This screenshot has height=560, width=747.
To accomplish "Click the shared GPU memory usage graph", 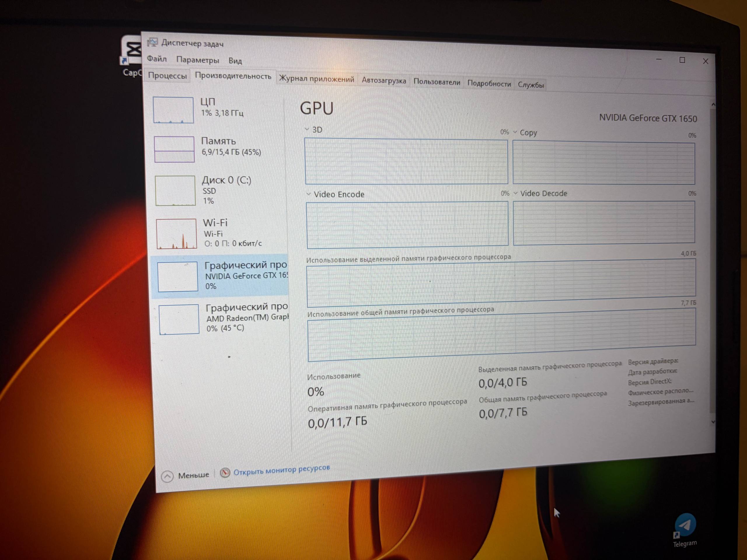I will [x=502, y=335].
